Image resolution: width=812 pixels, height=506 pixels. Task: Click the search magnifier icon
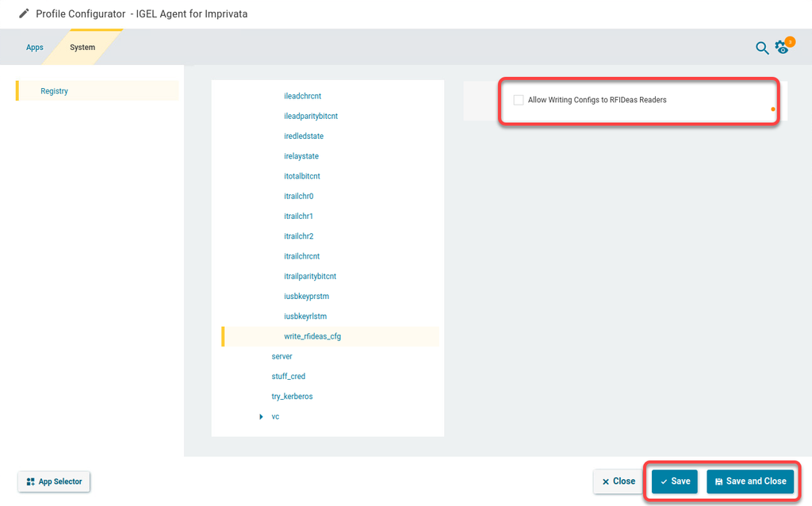(761, 48)
